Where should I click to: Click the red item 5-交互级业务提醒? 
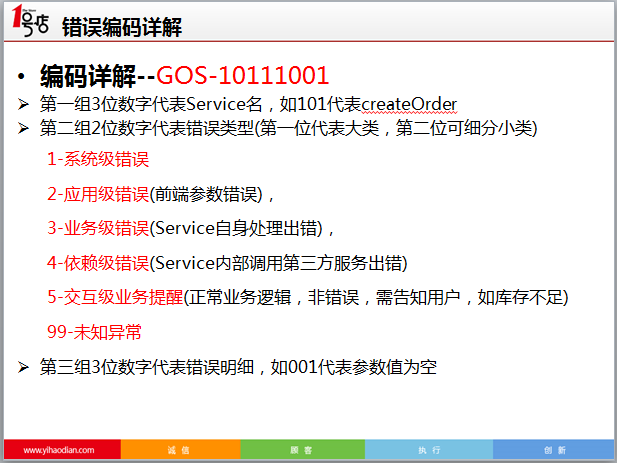click(115, 297)
